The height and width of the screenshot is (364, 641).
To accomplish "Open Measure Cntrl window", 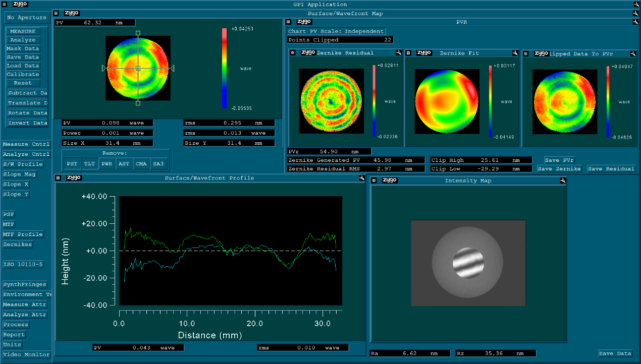I will [x=26, y=144].
